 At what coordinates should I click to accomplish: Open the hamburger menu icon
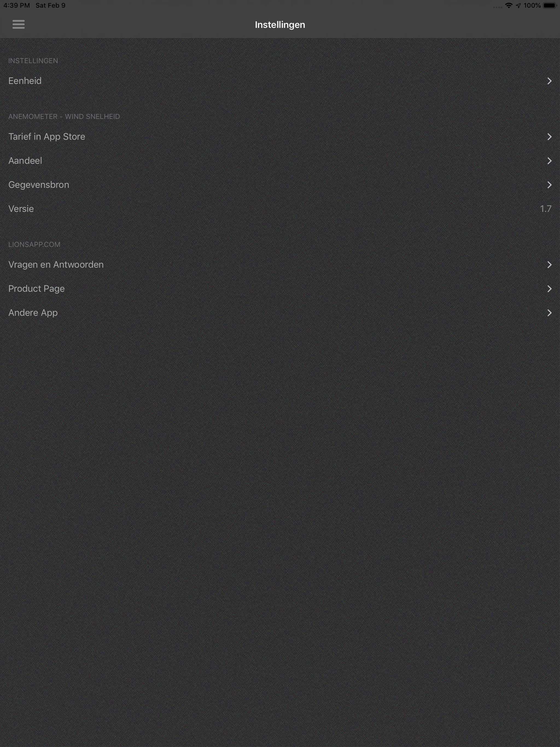tap(19, 24)
